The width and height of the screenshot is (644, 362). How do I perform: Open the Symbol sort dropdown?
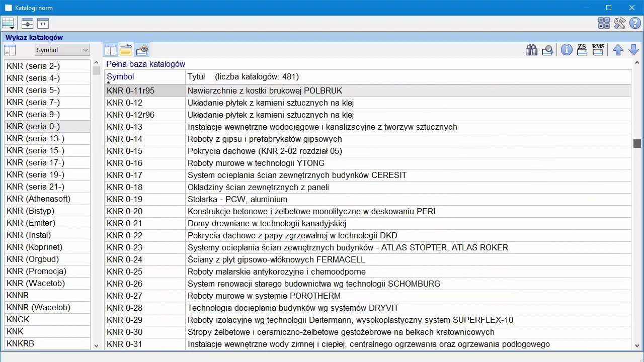pos(62,50)
